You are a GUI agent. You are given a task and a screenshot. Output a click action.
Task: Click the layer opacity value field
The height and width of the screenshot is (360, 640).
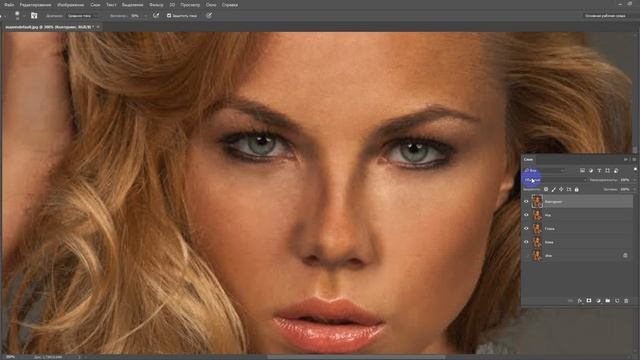(624, 180)
